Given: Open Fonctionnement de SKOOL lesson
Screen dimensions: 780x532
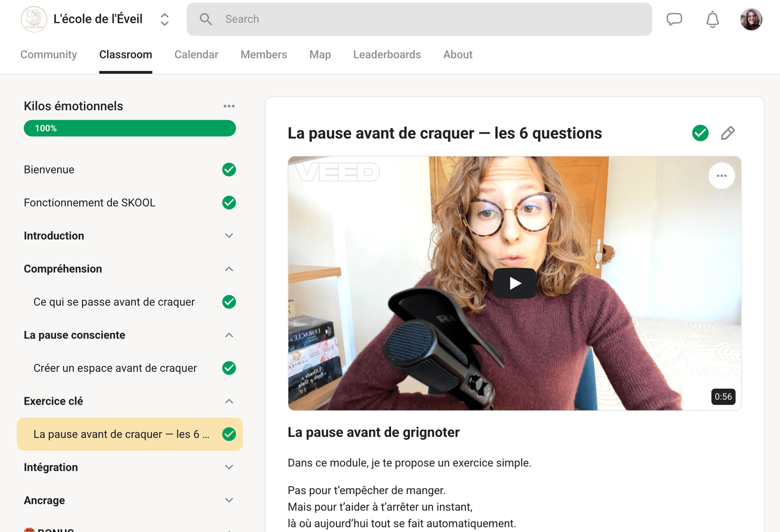Looking at the screenshot, I should point(89,203).
